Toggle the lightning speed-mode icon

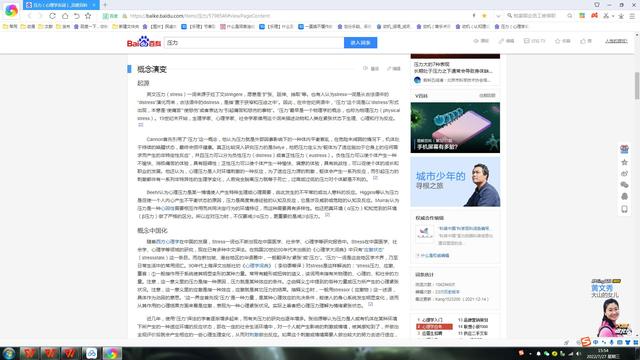[474, 16]
